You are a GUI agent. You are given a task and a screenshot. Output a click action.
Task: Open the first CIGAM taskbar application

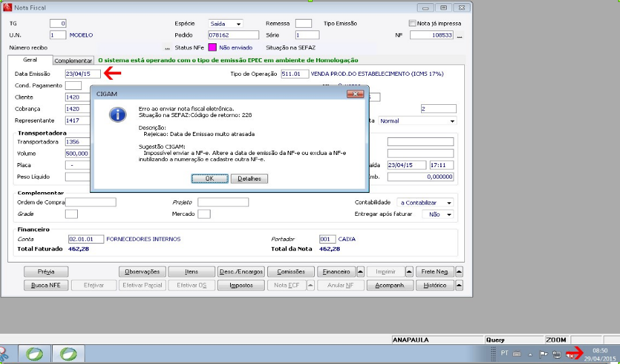tap(35, 354)
